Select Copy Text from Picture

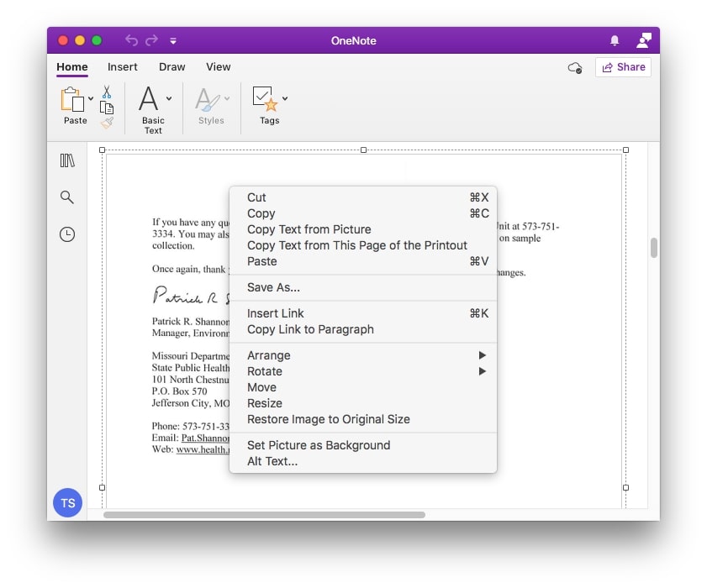point(363,229)
